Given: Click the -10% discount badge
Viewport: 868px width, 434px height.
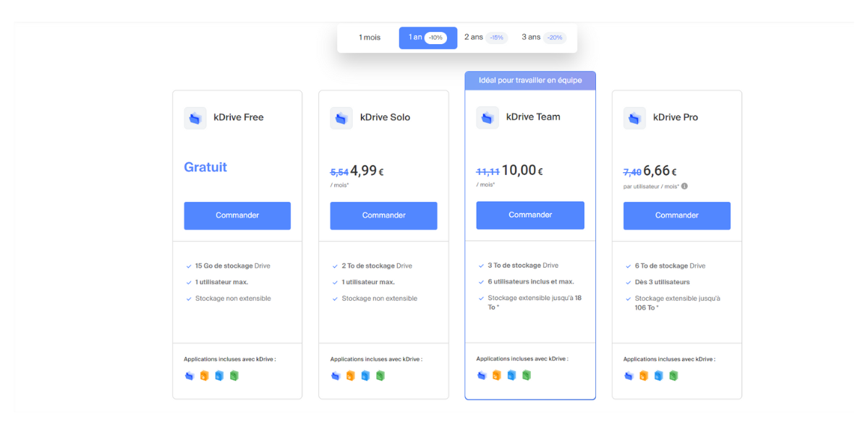Looking at the screenshot, I should (x=435, y=38).
